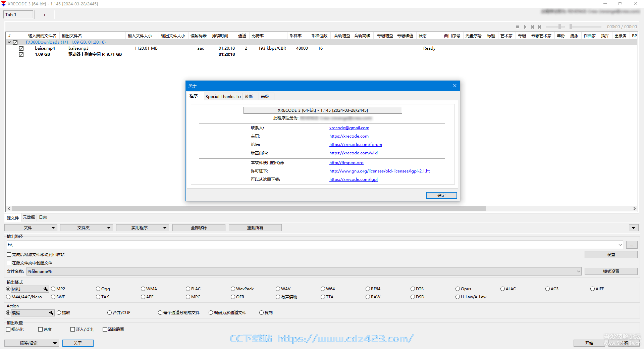Open encode action settings wrench icon

(x=51, y=313)
